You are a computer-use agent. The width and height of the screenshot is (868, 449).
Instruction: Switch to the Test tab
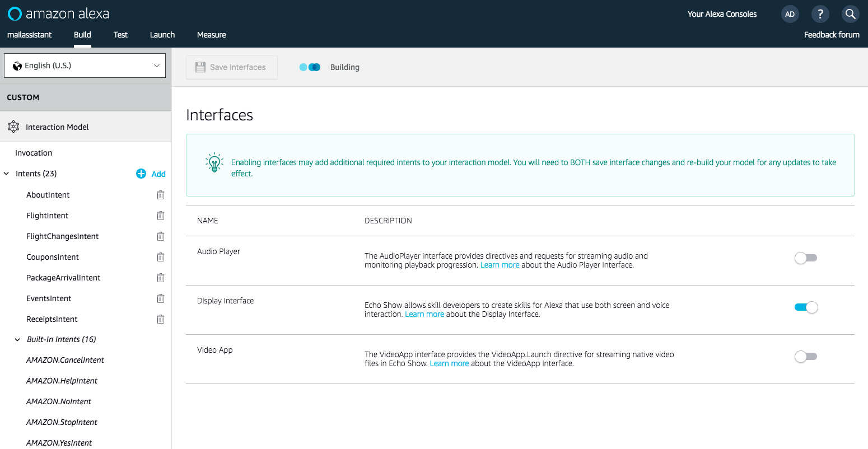click(x=120, y=35)
